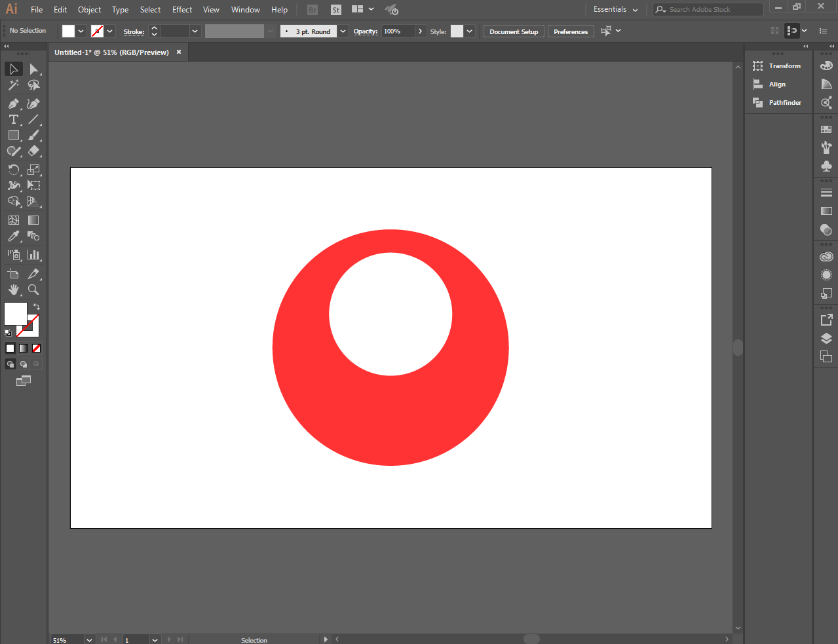Image resolution: width=838 pixels, height=644 pixels.
Task: Swap fill and stroke colors
Action: pos(37,307)
